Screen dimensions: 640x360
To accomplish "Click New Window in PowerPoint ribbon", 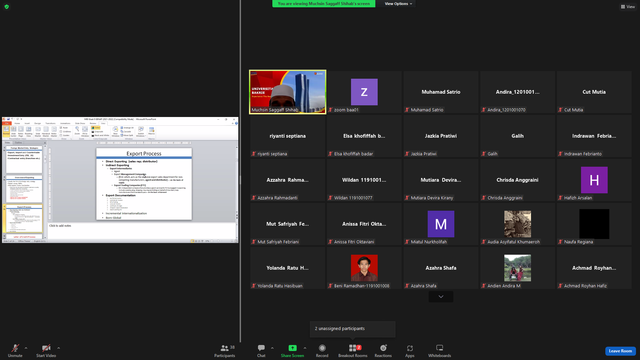I will pyautogui.click(x=115, y=131).
